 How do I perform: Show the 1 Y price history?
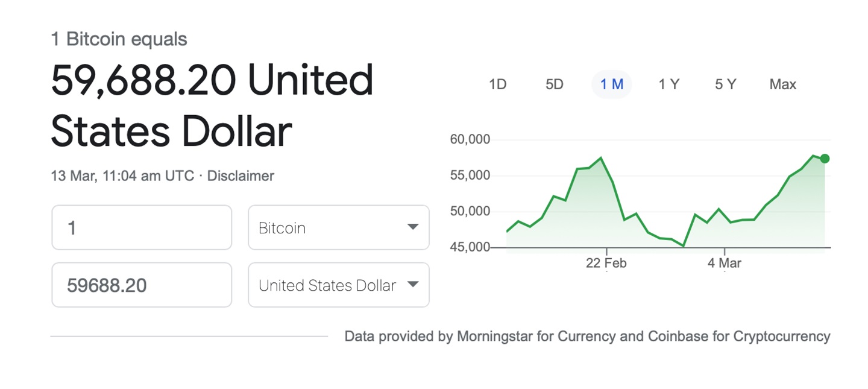668,84
